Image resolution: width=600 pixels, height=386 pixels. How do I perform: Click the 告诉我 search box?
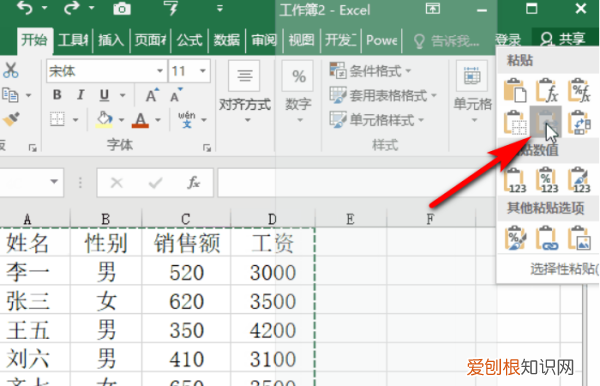click(447, 40)
